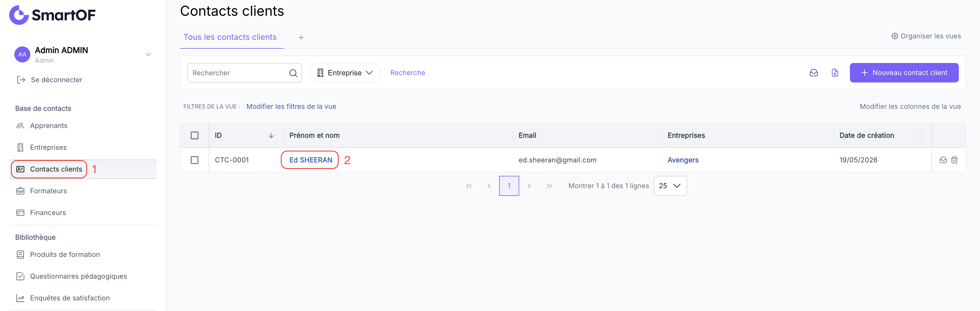Click the Formateurs briefcase icon
Screen dimensions: 980x311
click(20, 191)
